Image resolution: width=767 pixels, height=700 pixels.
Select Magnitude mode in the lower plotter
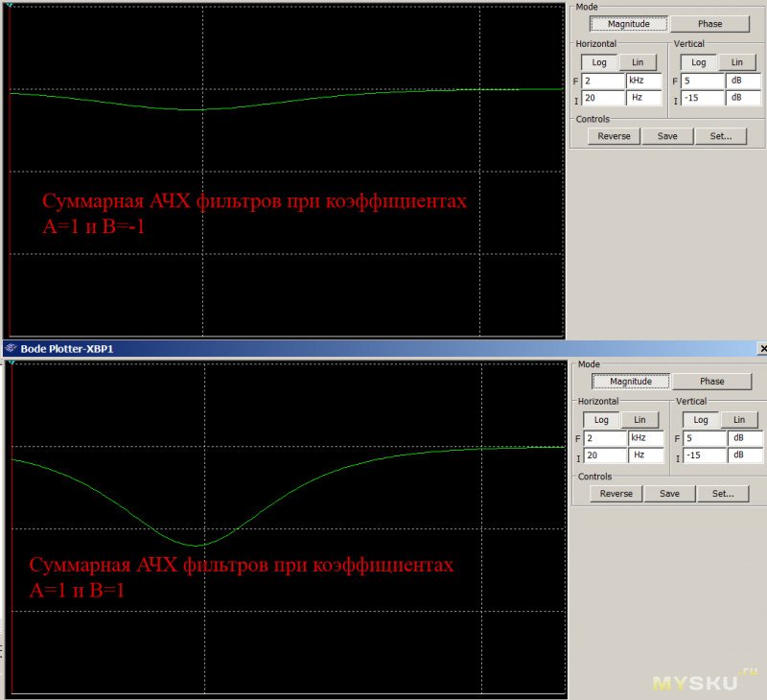click(630, 381)
